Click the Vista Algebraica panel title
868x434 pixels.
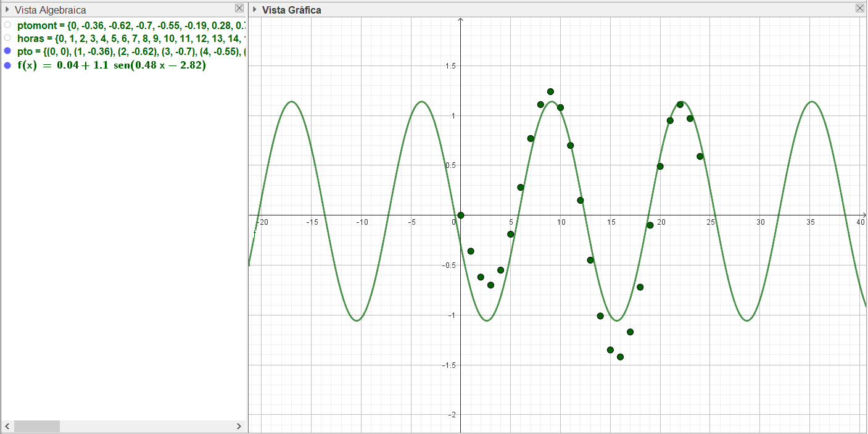(50, 10)
